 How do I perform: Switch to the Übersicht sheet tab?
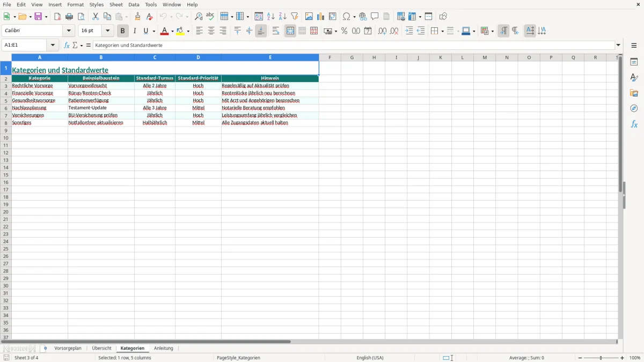[102, 349]
